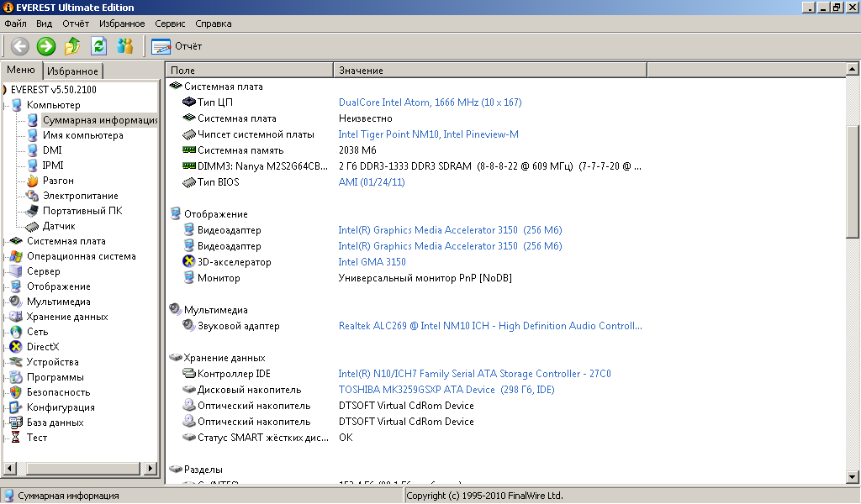Viewport: 861px width, 504px height.
Task: Open Intel N10/ICH7 Serial ATA Controller link
Action: (x=474, y=374)
